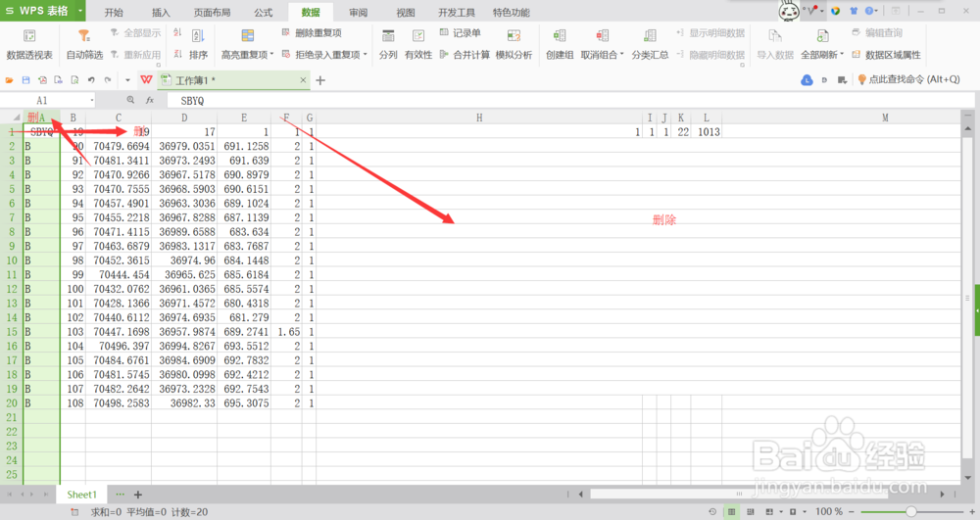This screenshot has width=980, height=520.
Task: Click the formula bar showing SBYQ
Action: click(x=568, y=100)
